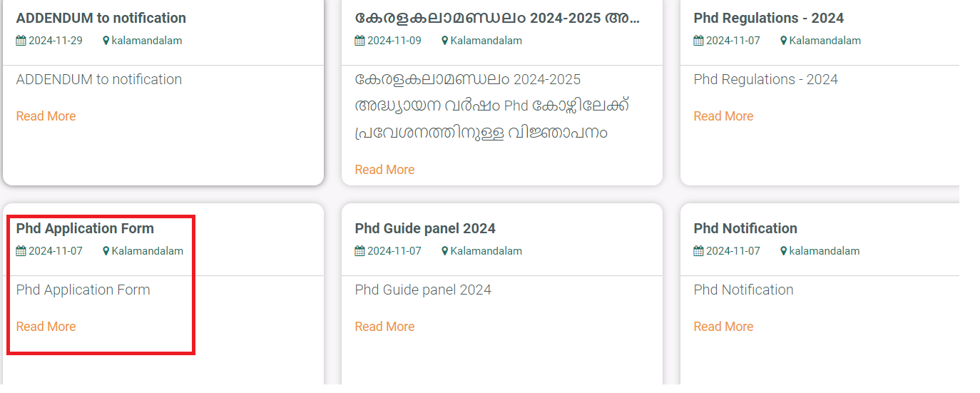The image size is (980, 393).
Task: Select the 2024-11-29 date on ADDENDUM card
Action: 55,41
